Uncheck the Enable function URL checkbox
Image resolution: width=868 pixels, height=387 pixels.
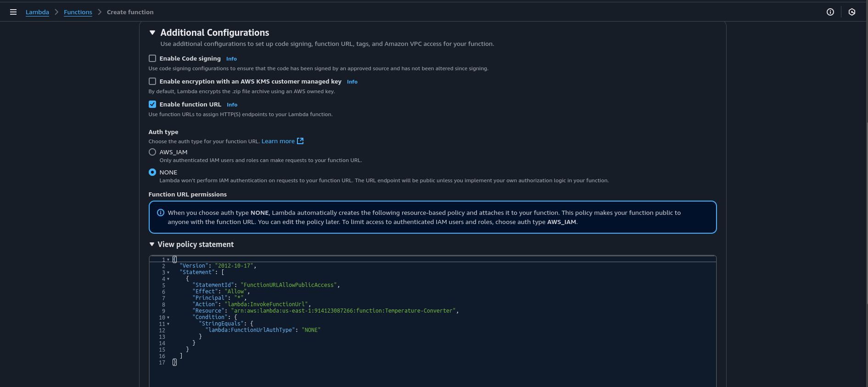click(152, 104)
